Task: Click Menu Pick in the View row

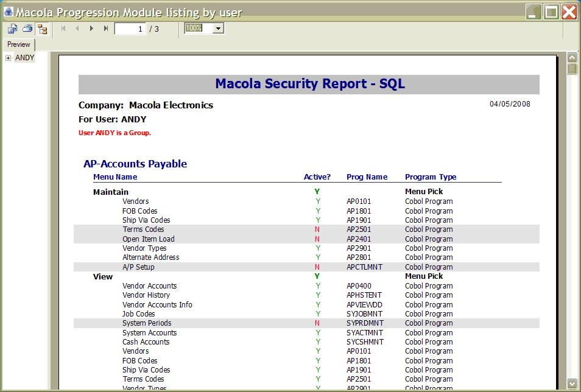Action: tap(424, 276)
